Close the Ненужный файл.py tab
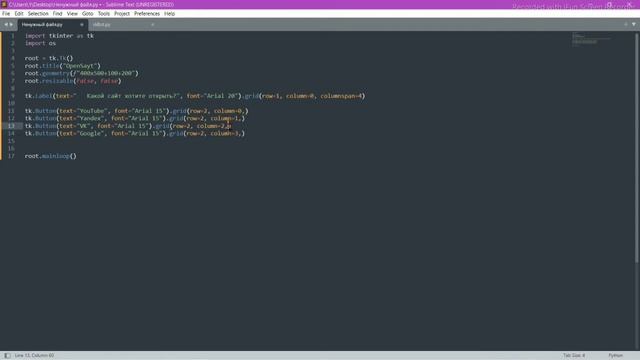640x360 pixels. coord(82,24)
